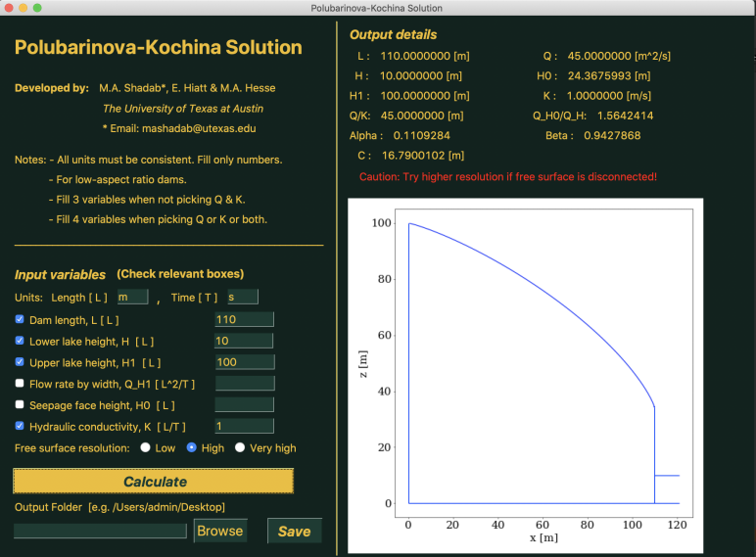
Task: Click The University of Texas at Austin text
Action: (183, 109)
